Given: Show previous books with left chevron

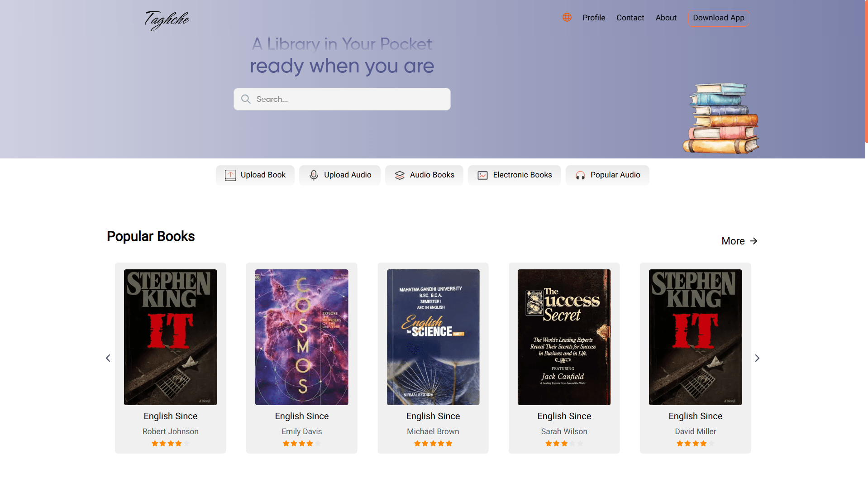Looking at the screenshot, I should point(108,358).
